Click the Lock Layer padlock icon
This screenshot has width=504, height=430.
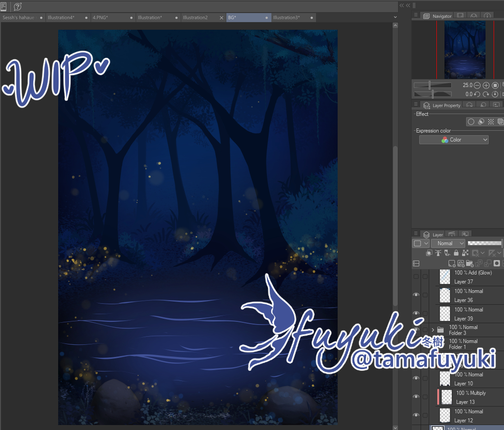click(x=456, y=253)
